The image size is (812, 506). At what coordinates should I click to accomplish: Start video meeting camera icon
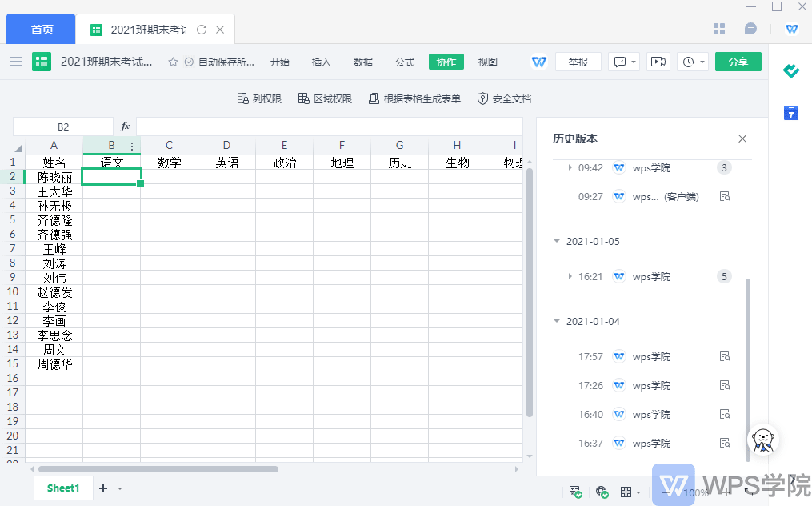pyautogui.click(x=658, y=62)
